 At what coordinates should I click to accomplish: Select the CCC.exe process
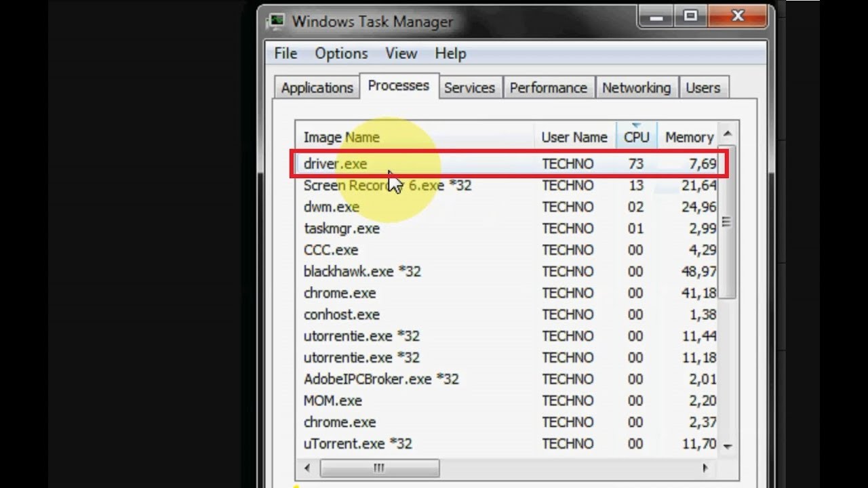(x=507, y=250)
